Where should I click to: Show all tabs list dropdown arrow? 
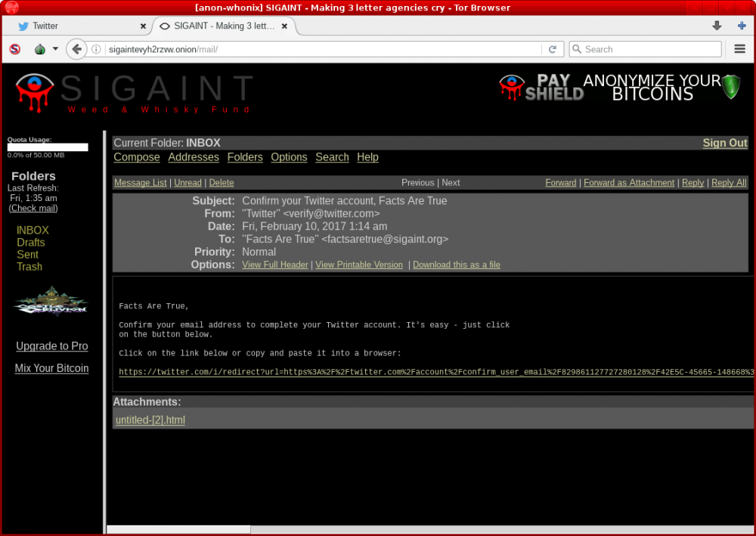[x=717, y=26]
